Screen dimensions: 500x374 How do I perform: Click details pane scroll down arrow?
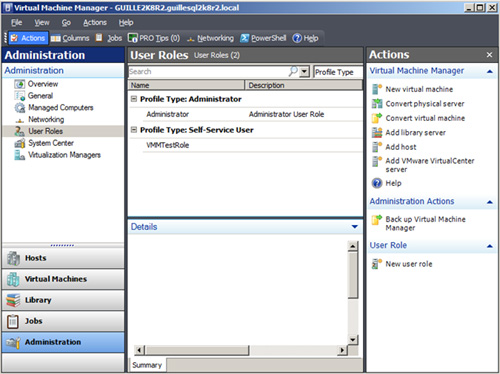353,340
